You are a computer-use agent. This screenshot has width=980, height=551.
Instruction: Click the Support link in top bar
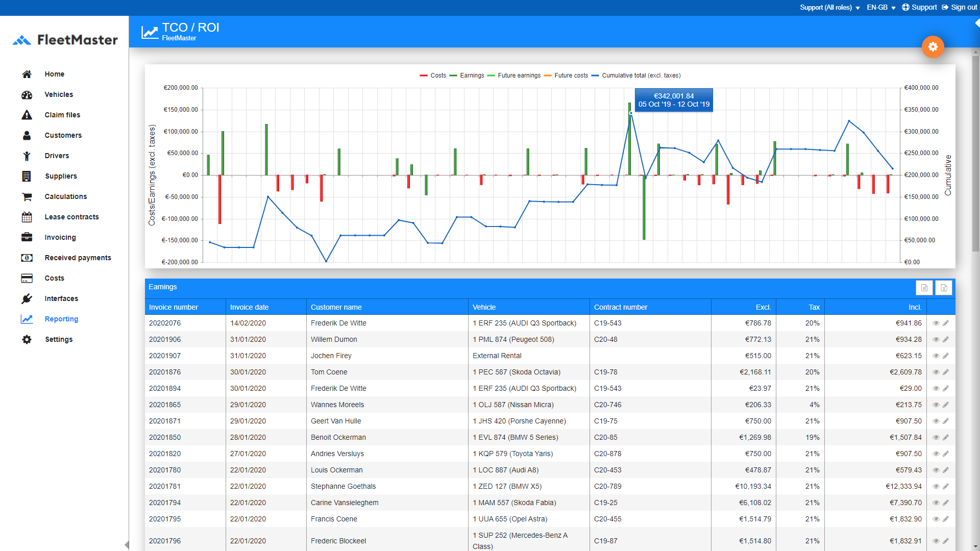(x=919, y=8)
